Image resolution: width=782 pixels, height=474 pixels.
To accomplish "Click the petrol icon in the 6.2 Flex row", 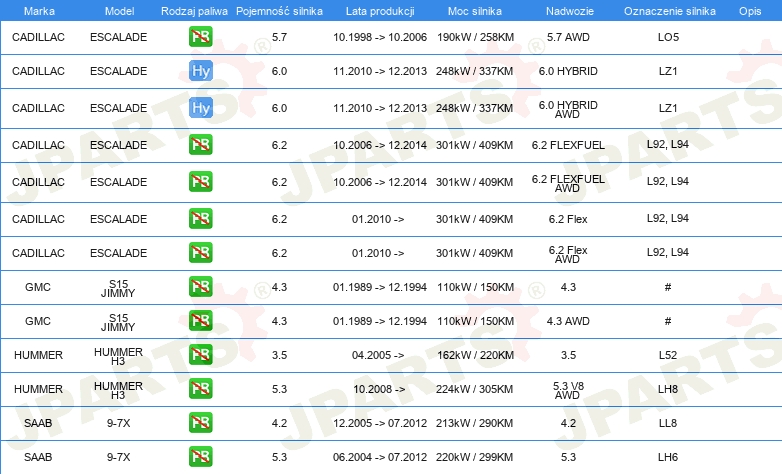I will pos(200,219).
